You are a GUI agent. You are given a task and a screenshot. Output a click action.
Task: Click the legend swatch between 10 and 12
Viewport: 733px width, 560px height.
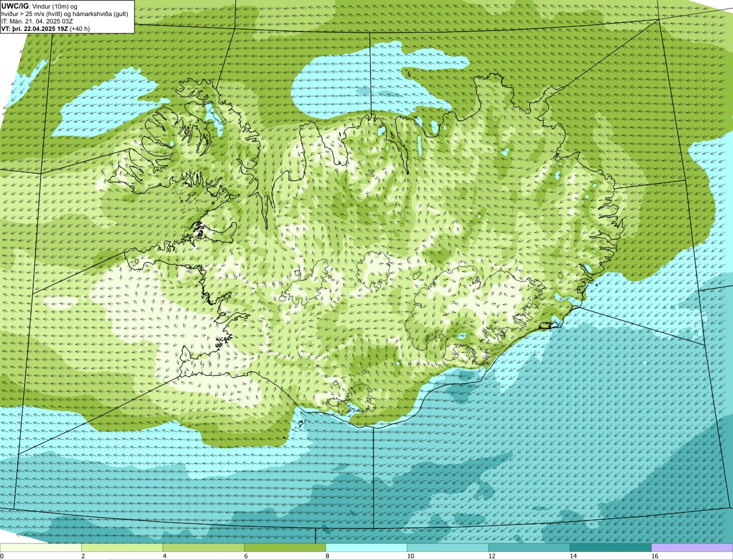tap(448, 547)
